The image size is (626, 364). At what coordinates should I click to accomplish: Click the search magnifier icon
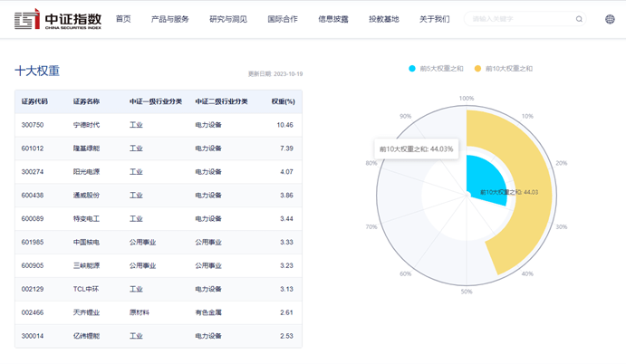(579, 19)
